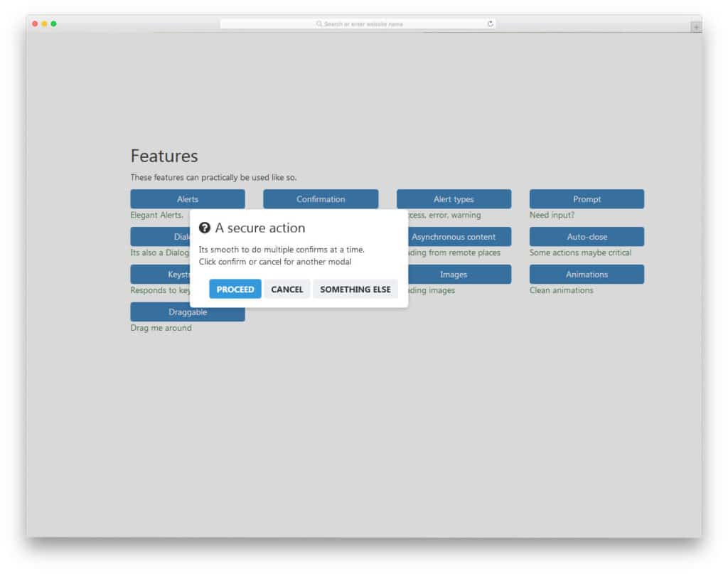The width and height of the screenshot is (728, 574).
Task: Open a new tab with the plus button
Action: click(x=696, y=27)
